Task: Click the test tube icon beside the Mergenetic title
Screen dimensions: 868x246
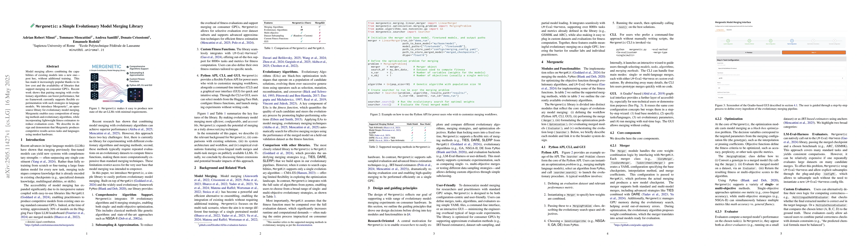Action: 32,26
